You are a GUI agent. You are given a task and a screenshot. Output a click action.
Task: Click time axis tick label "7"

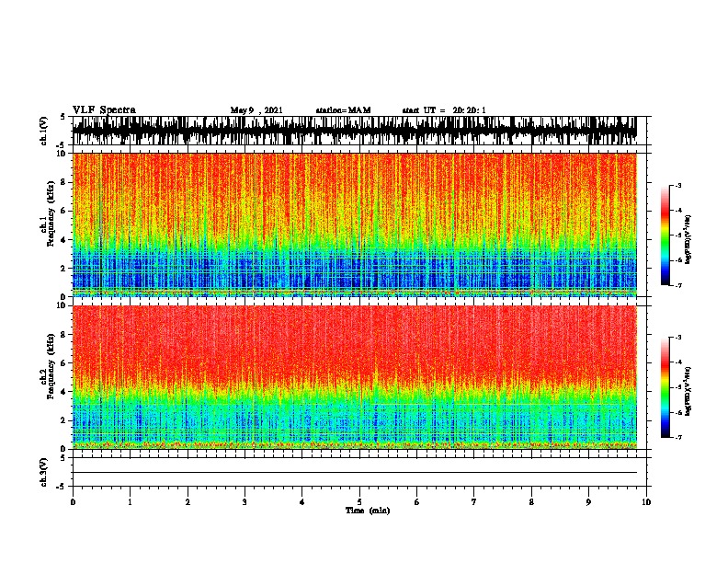coord(474,502)
